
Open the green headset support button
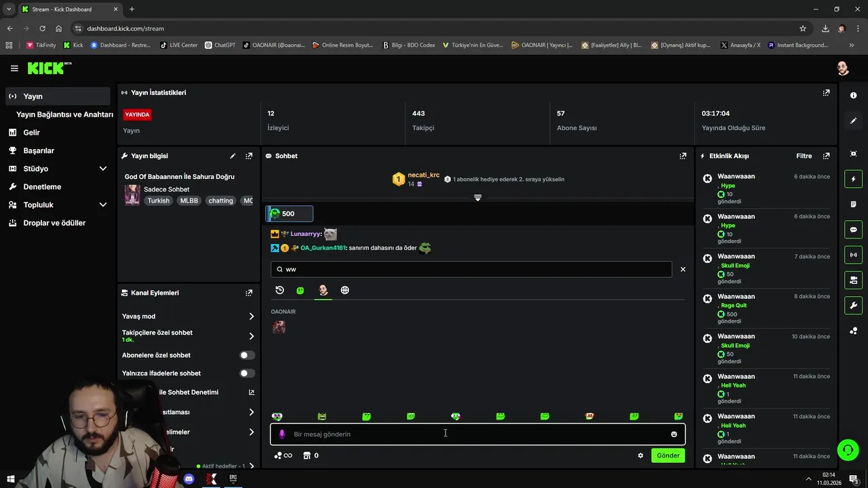847,449
